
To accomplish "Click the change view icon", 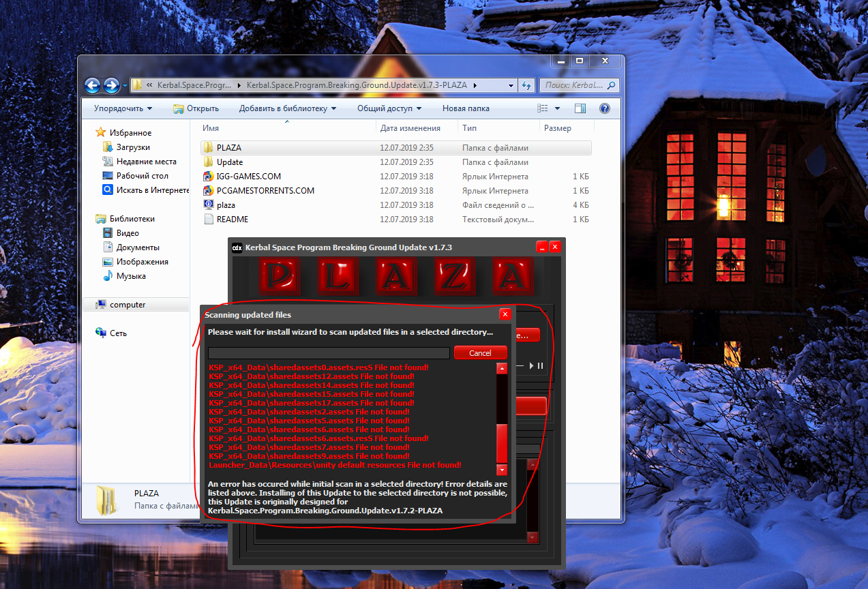I will pos(543,108).
